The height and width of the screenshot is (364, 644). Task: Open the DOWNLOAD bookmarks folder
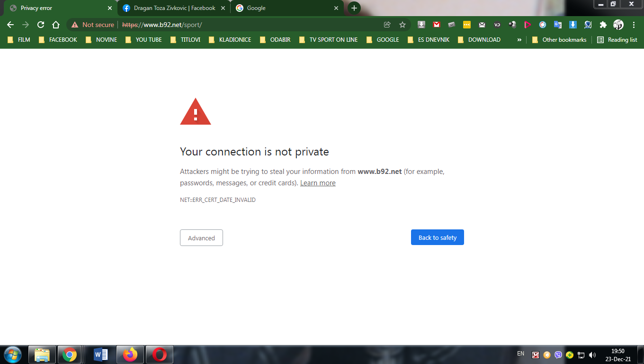479,40
